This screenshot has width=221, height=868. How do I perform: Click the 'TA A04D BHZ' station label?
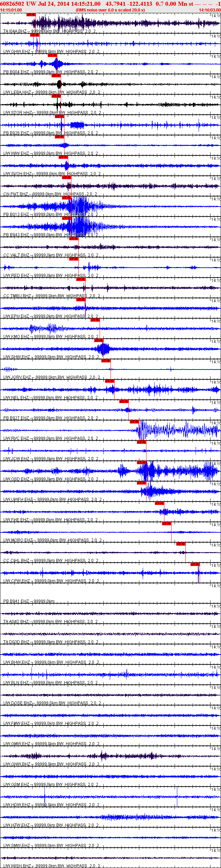tap(16, 622)
